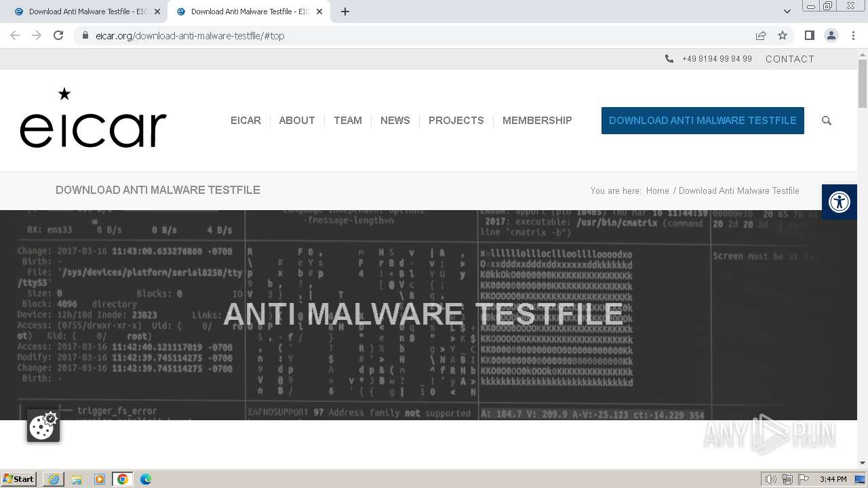Open the PROJECTS menu item
868x488 pixels.
(456, 121)
